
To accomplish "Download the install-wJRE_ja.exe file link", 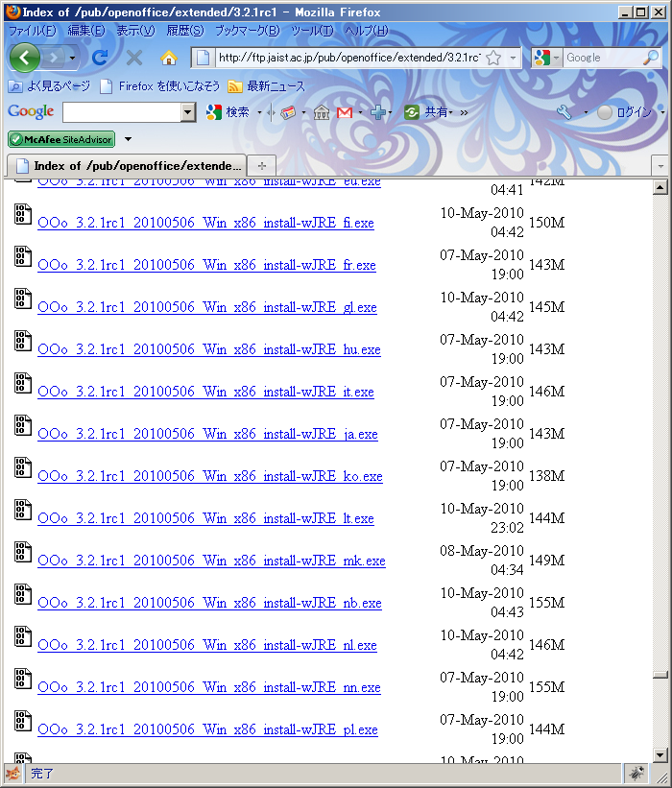I will click(x=207, y=434).
